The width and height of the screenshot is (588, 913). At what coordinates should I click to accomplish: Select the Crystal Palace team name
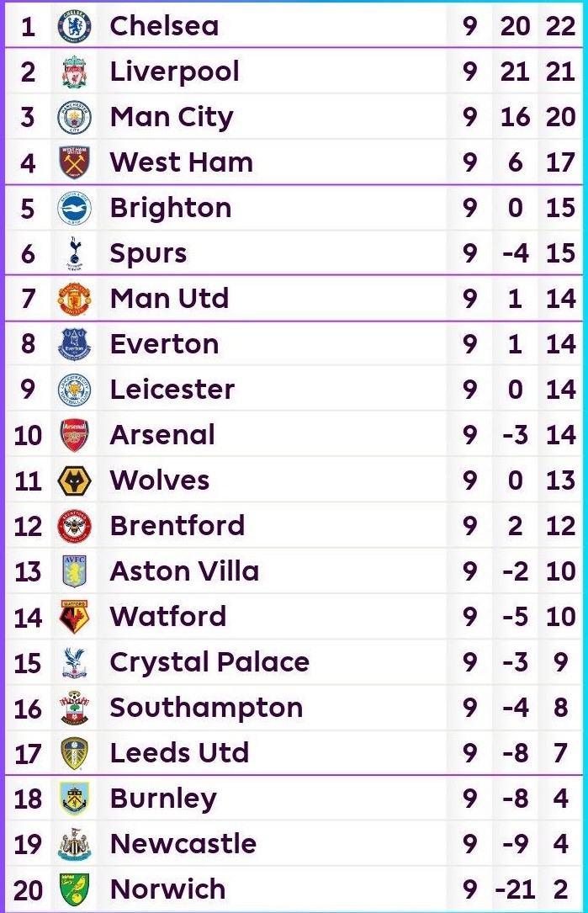(x=209, y=662)
